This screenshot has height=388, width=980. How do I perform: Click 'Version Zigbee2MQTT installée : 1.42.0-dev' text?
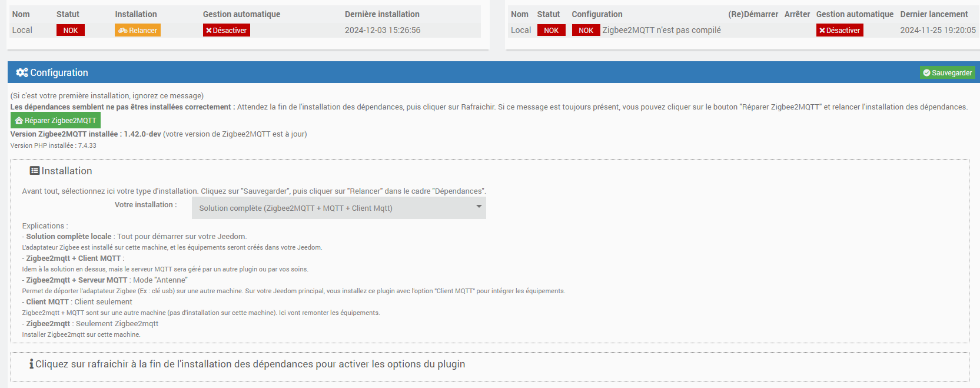tap(85, 134)
